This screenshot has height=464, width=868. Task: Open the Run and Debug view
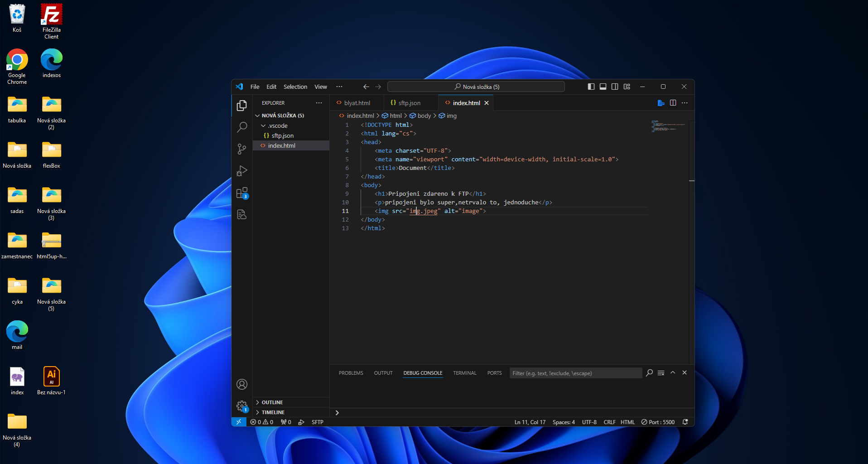click(x=242, y=171)
